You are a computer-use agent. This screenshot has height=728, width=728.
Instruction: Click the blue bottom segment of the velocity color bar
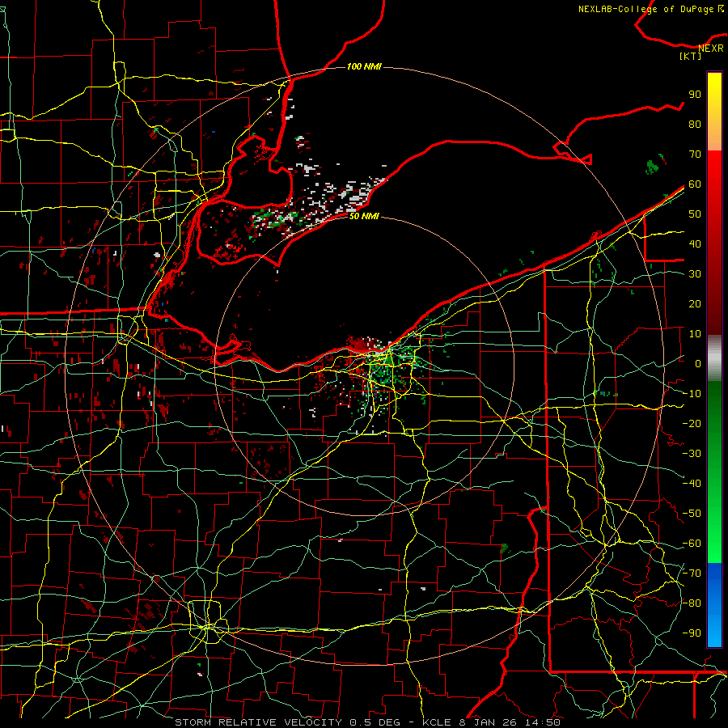(x=714, y=605)
